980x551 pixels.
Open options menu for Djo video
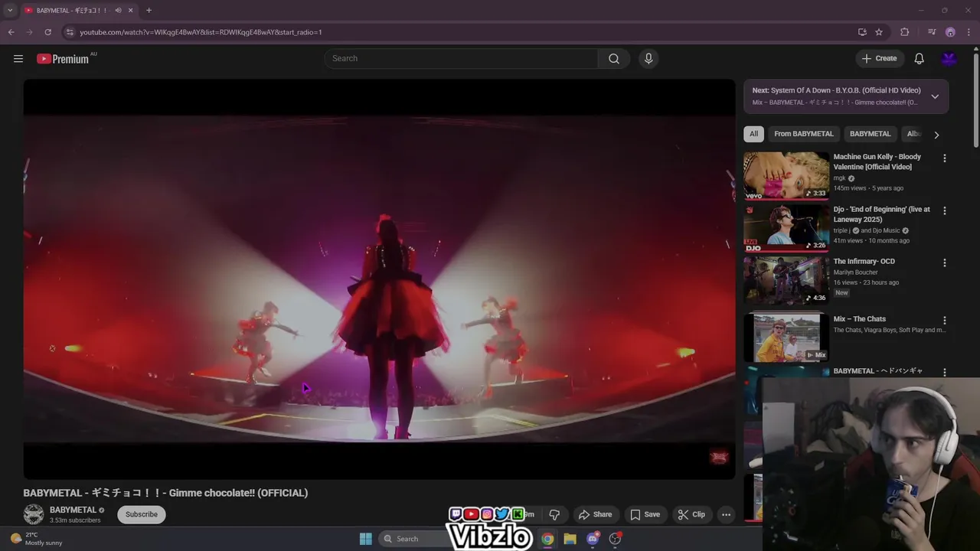[944, 210]
